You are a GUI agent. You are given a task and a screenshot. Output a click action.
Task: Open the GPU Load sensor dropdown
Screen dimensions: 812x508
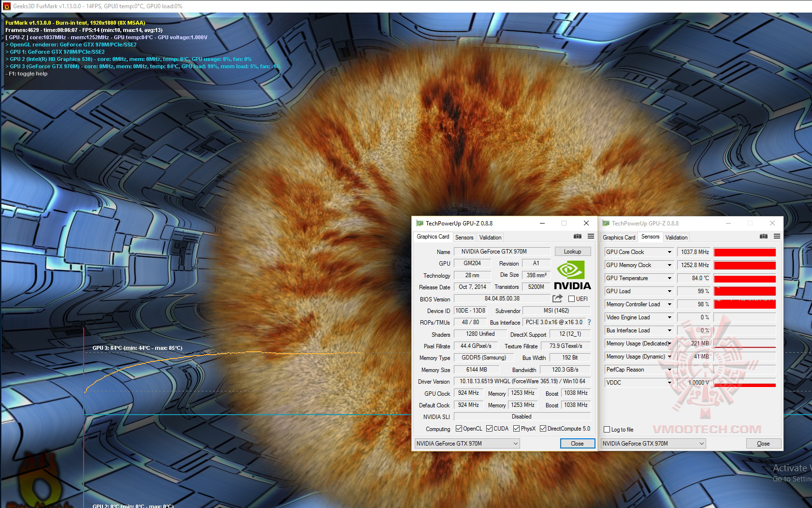coord(669,291)
